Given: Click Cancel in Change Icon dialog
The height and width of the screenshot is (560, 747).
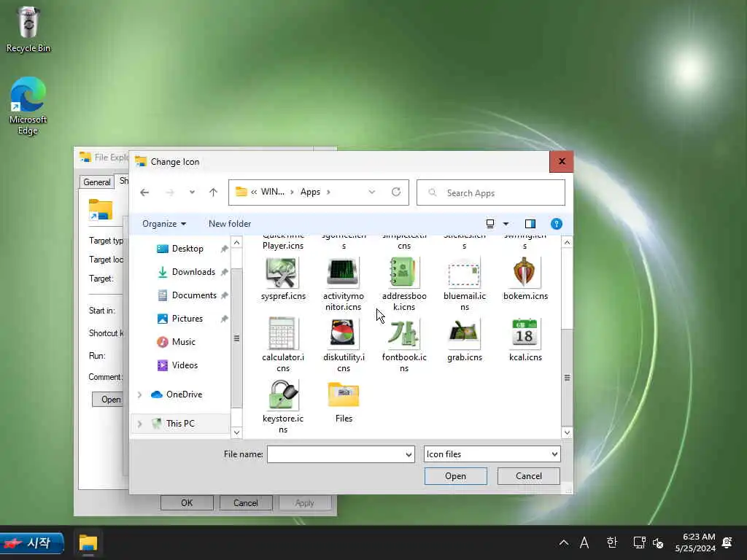Looking at the screenshot, I should pos(528,476).
